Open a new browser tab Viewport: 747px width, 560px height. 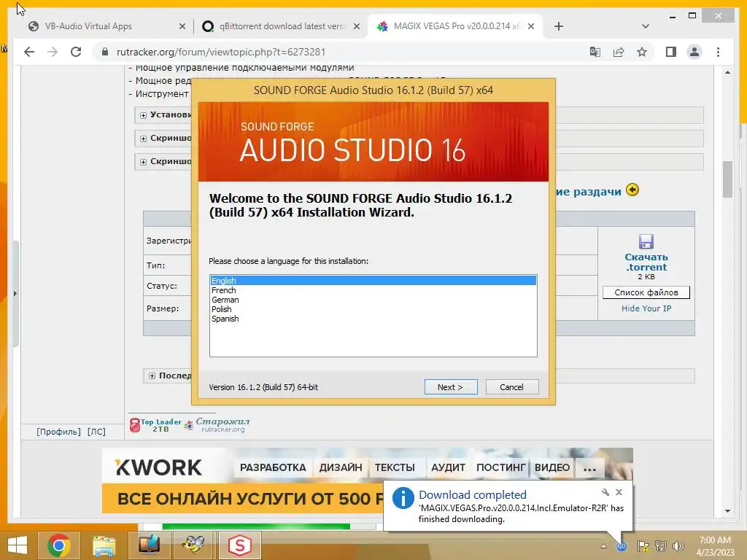point(559,26)
